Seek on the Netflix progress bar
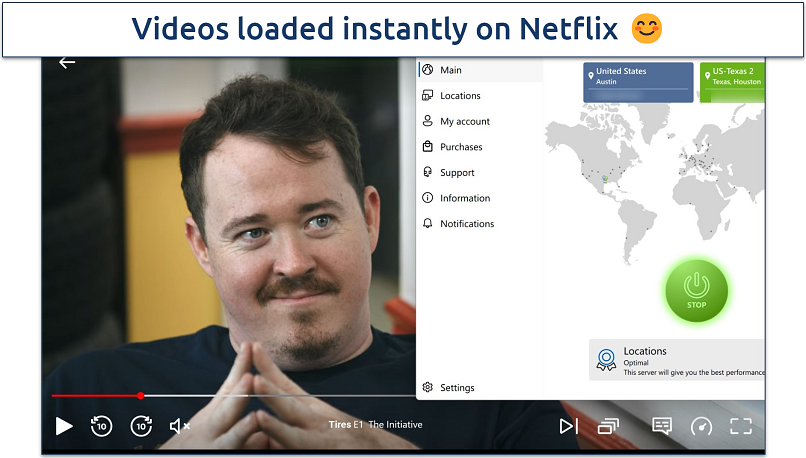 [x=233, y=395]
